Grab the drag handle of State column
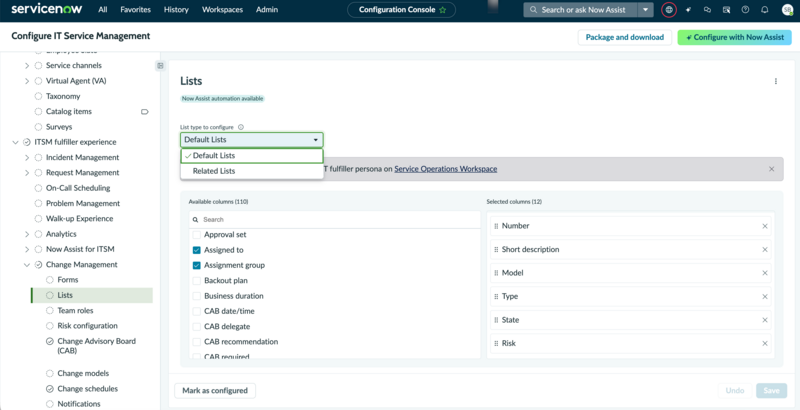This screenshot has height=410, width=800. coord(496,320)
